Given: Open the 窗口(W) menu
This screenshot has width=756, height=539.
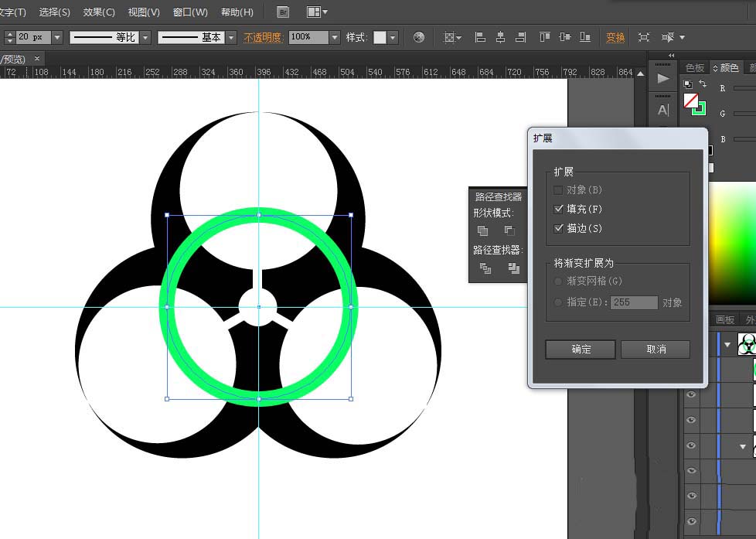Looking at the screenshot, I should [190, 12].
